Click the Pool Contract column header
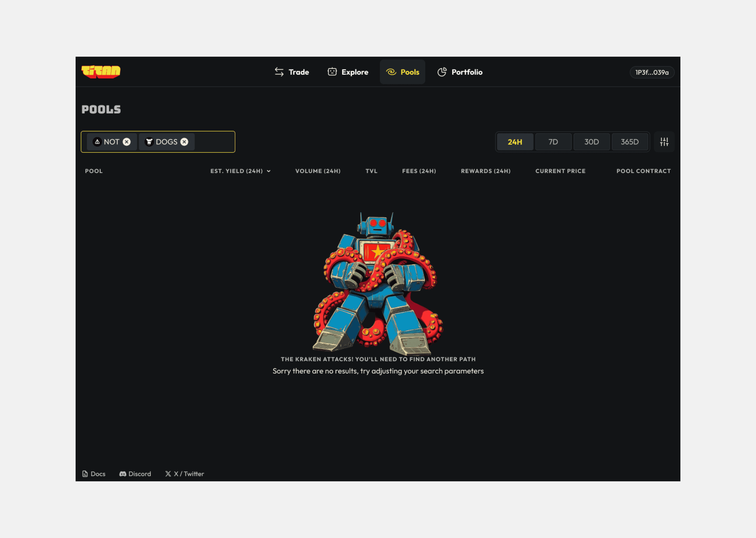The height and width of the screenshot is (538, 756). point(643,171)
